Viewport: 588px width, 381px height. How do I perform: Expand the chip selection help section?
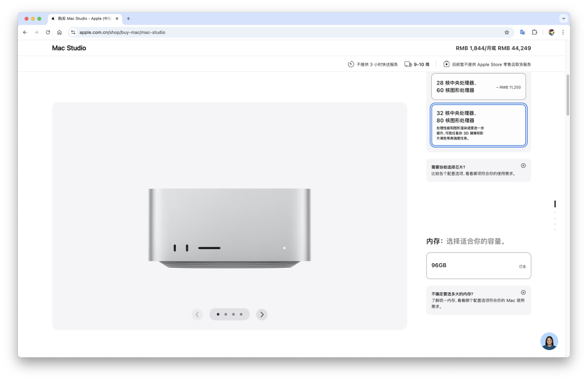(x=523, y=166)
